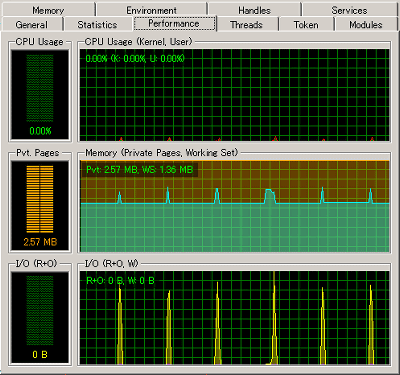Select the Performance tab
This screenshot has height=375, width=400.
click(174, 24)
